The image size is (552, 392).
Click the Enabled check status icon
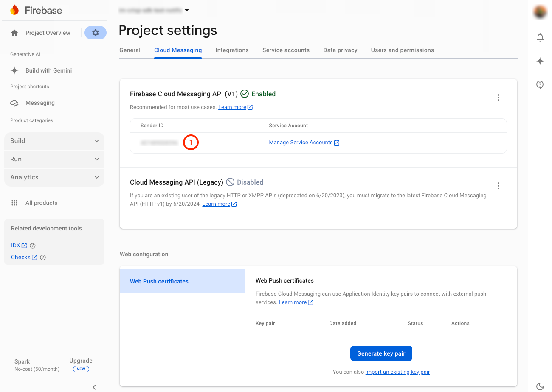coord(244,94)
